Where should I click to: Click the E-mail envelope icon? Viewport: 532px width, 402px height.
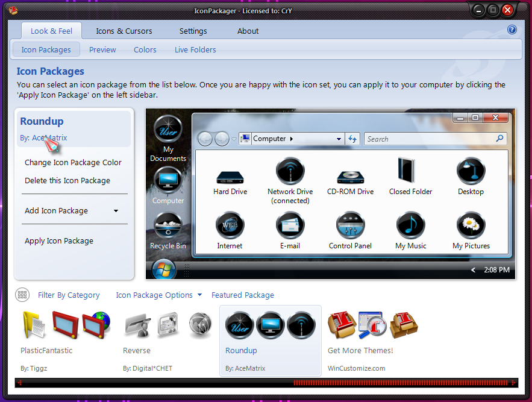[290, 225]
